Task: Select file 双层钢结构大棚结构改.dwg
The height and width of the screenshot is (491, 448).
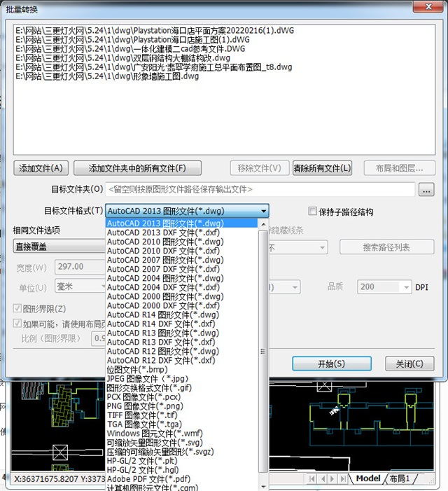Action: tap(122, 57)
